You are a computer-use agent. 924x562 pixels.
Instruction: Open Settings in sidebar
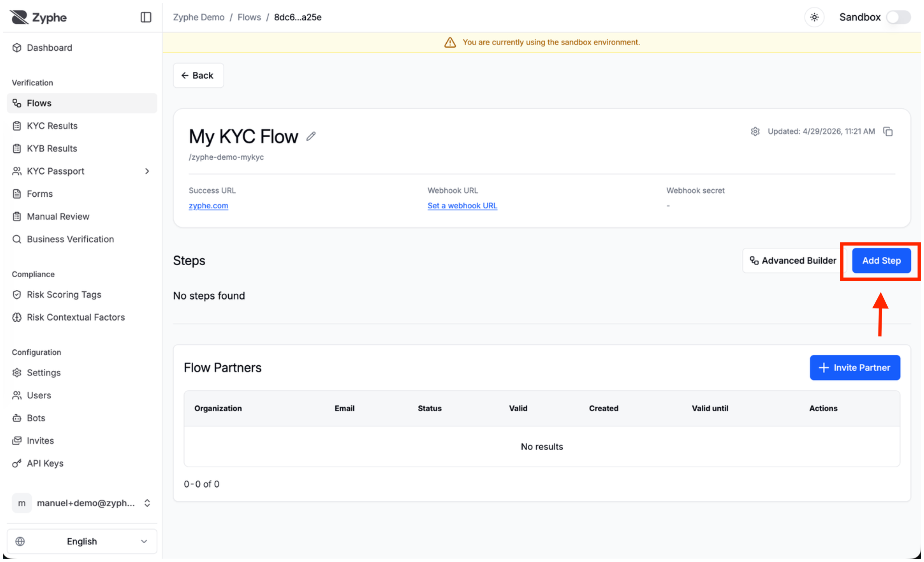click(82, 373)
